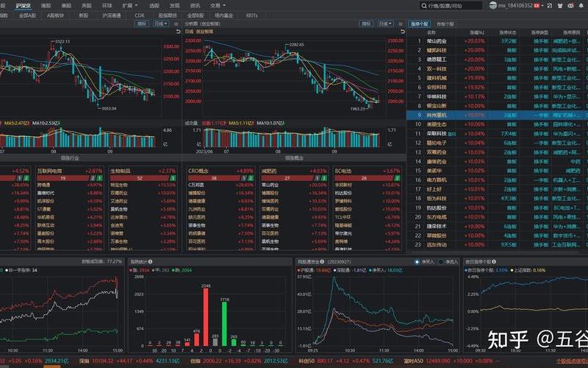Select the A股板块 sub-tab
Image resolution: width=588 pixels, height=368 pixels.
[x=56, y=15]
